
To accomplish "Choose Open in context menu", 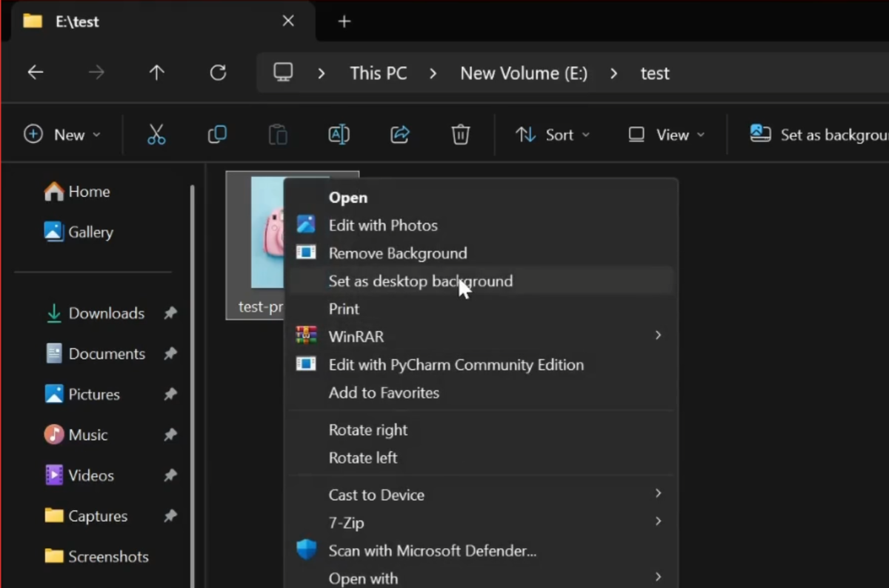I will (481, 197).
